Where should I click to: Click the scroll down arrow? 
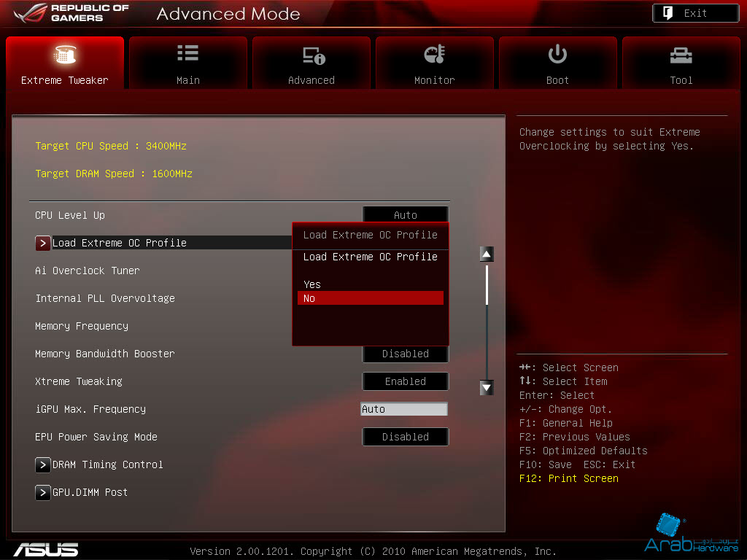(487, 388)
